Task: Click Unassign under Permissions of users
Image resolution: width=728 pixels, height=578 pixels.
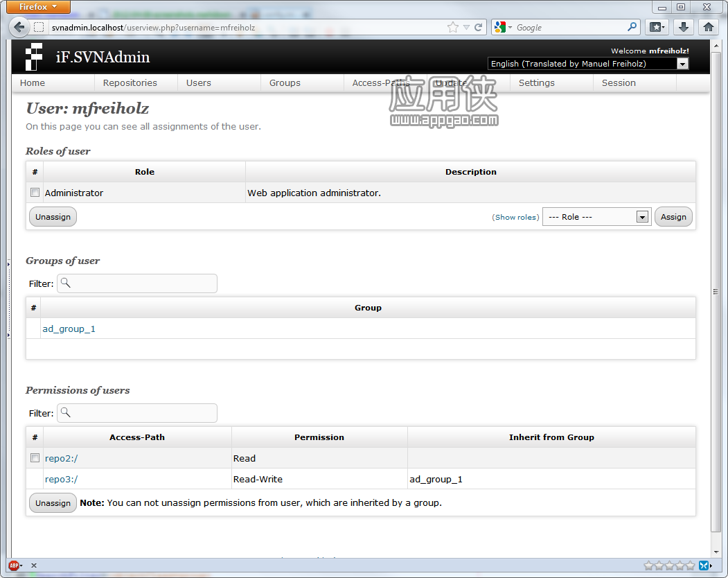Action: (x=53, y=503)
